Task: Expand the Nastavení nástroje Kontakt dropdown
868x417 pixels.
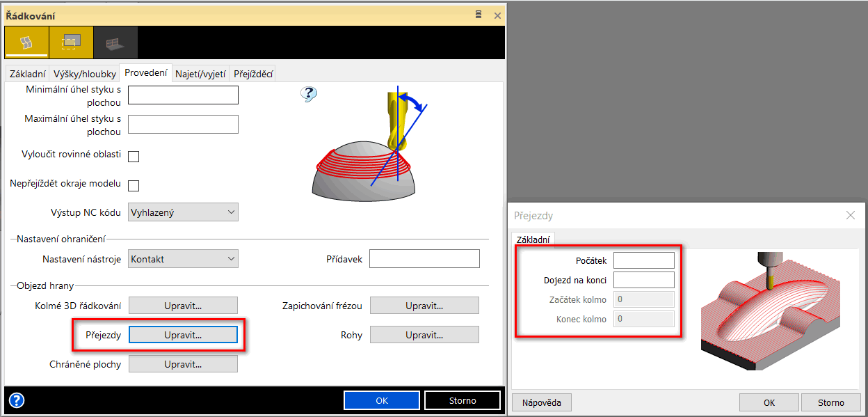Action: [x=184, y=259]
